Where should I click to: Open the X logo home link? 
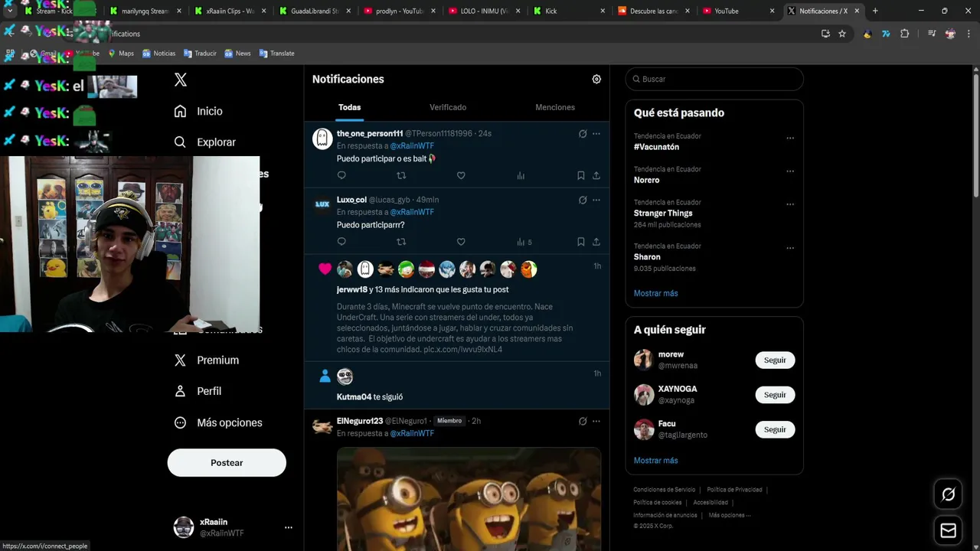click(x=181, y=80)
